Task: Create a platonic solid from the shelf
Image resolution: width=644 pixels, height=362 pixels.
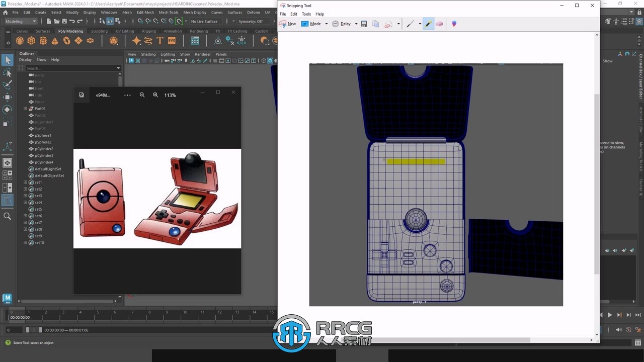Action: pyautogui.click(x=113, y=41)
